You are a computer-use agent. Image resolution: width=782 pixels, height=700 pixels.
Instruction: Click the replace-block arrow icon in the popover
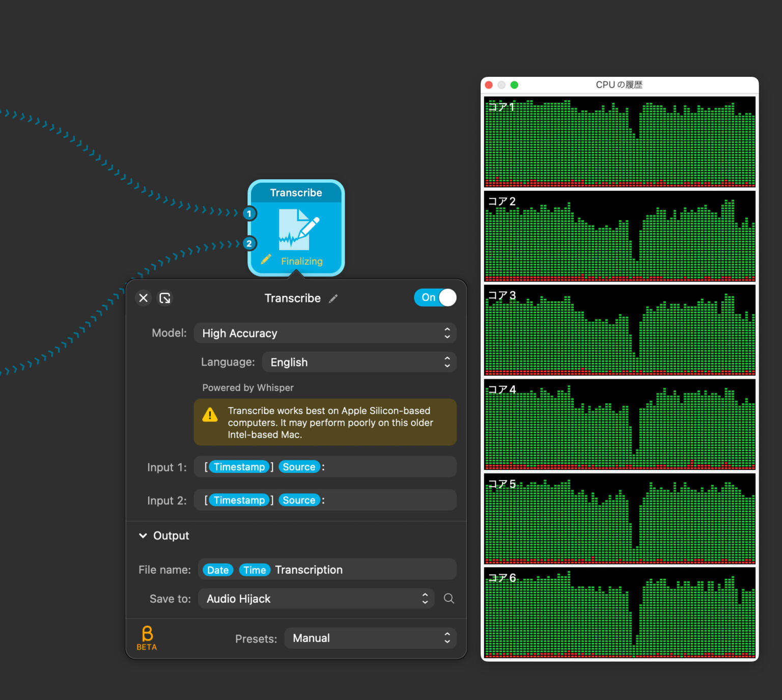click(165, 298)
